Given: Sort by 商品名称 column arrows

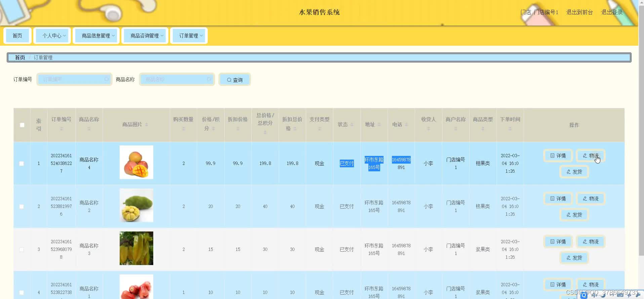Looking at the screenshot, I should [x=89, y=129].
